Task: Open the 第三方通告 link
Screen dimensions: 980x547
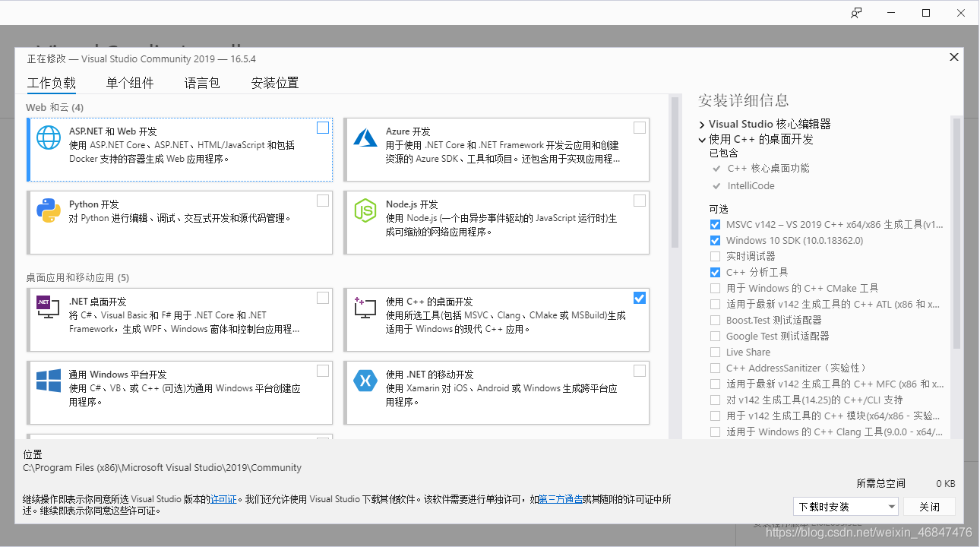Action: tap(561, 499)
